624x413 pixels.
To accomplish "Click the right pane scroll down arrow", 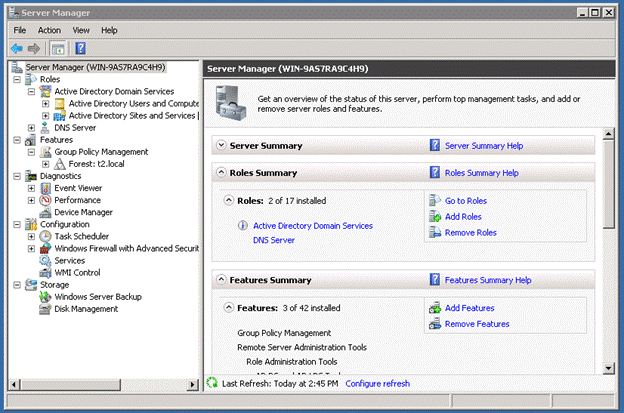I will (608, 368).
